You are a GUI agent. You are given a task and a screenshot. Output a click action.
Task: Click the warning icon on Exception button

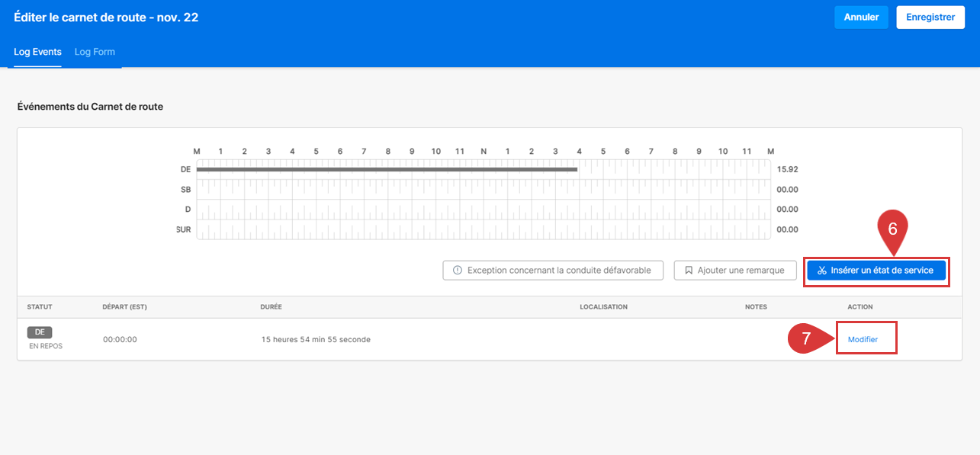coord(458,271)
